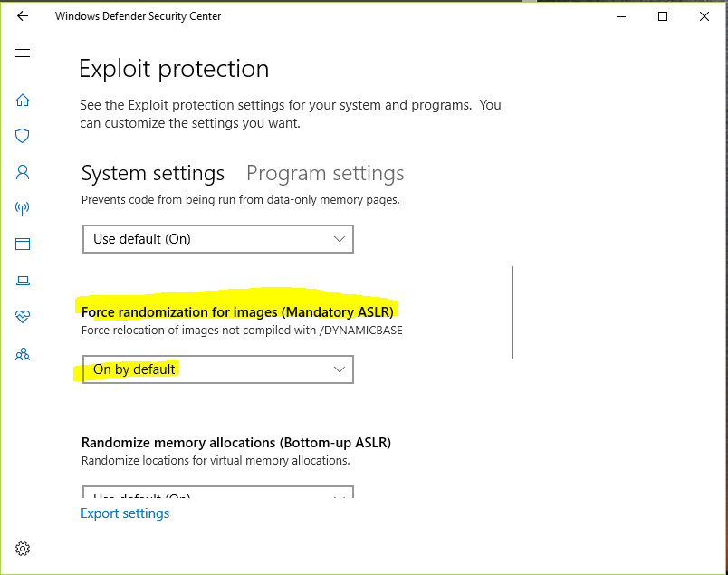
Task: Open App & browser control window icon
Action: (23, 244)
